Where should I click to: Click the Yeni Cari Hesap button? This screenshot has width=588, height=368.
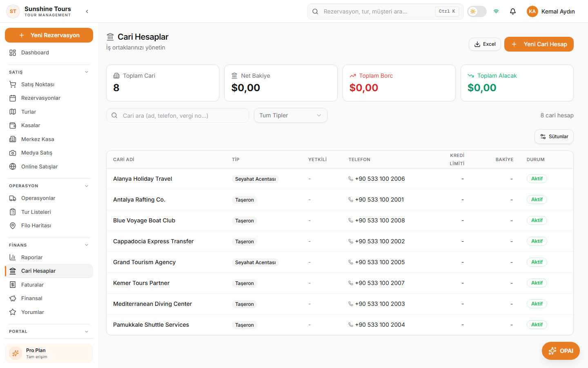point(539,44)
